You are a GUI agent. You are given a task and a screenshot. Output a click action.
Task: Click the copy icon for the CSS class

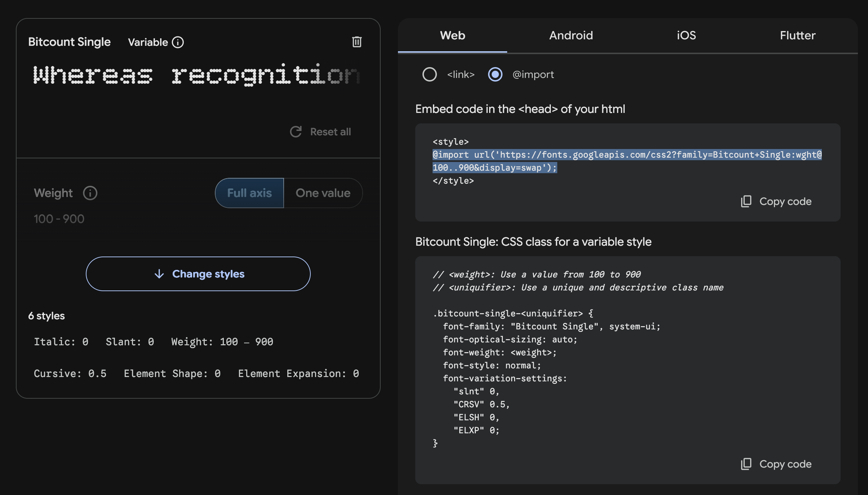click(746, 464)
